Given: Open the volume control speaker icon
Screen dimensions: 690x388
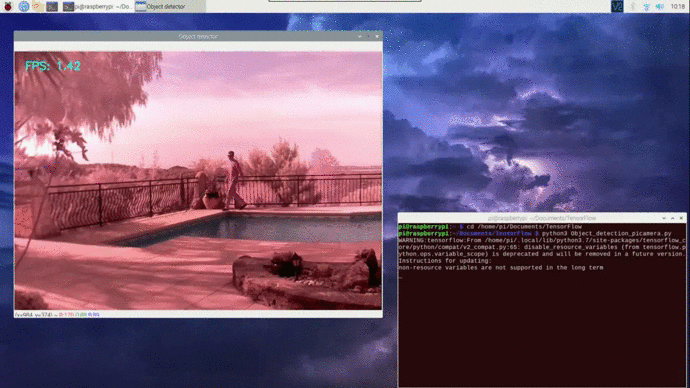Looking at the screenshot, I should [x=660, y=6].
